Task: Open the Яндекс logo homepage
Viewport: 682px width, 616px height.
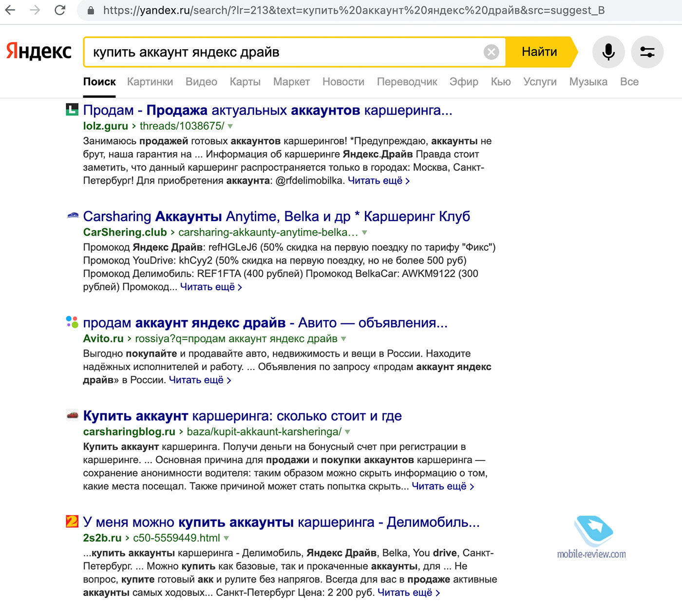Action: click(39, 52)
